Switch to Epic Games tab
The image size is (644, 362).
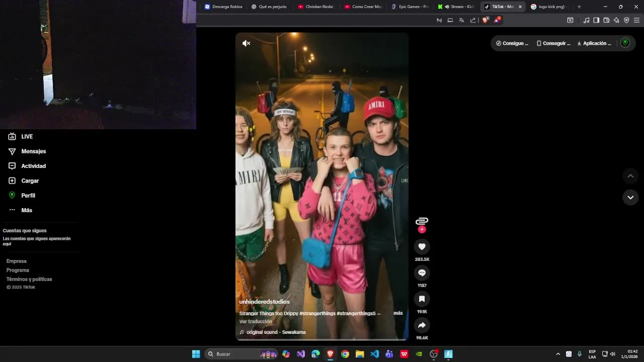coord(410,7)
